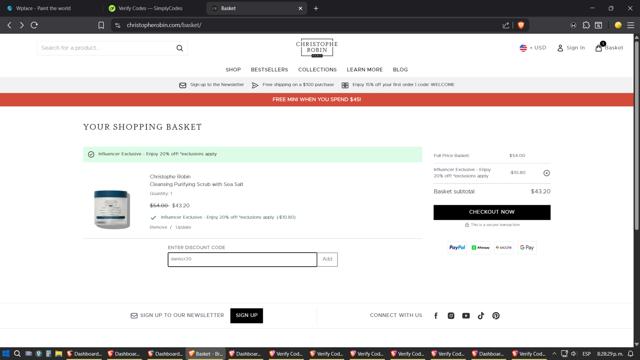640x360 pixels.
Task: Focus the discount code input field
Action: tap(242, 259)
